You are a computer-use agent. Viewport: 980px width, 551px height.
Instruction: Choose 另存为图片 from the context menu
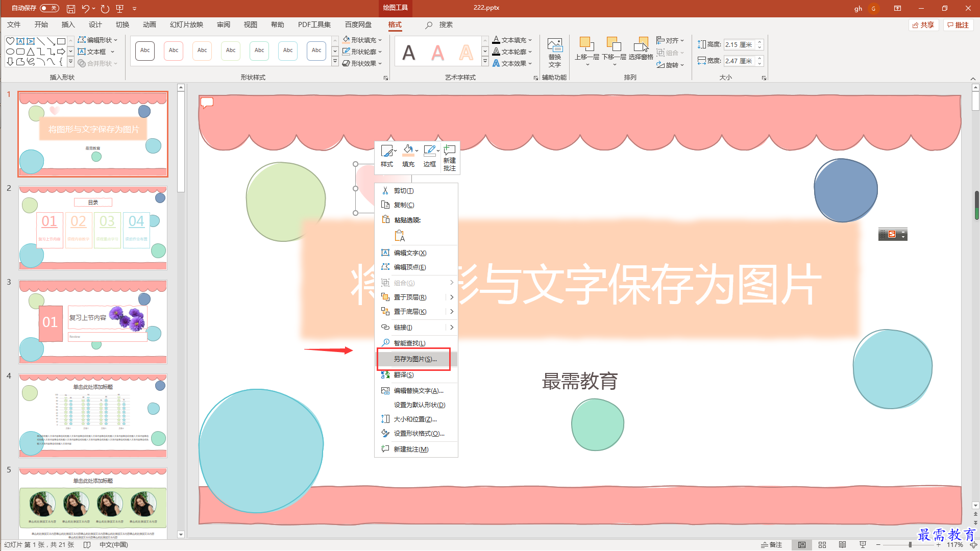click(416, 359)
